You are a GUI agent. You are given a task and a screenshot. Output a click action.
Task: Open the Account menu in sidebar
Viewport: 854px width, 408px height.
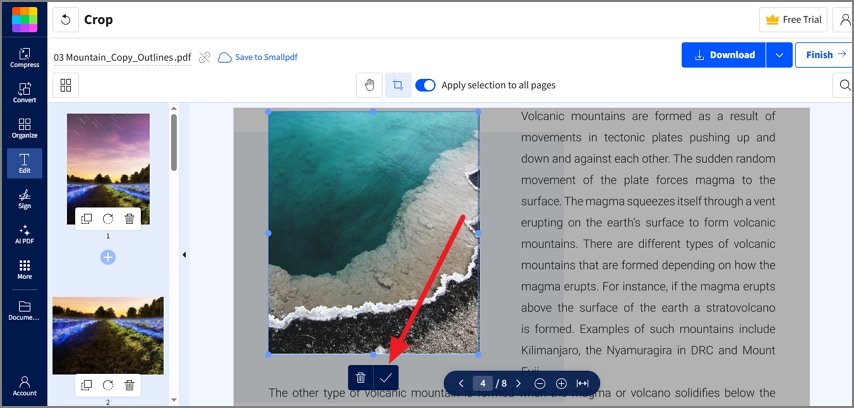pyautogui.click(x=25, y=386)
